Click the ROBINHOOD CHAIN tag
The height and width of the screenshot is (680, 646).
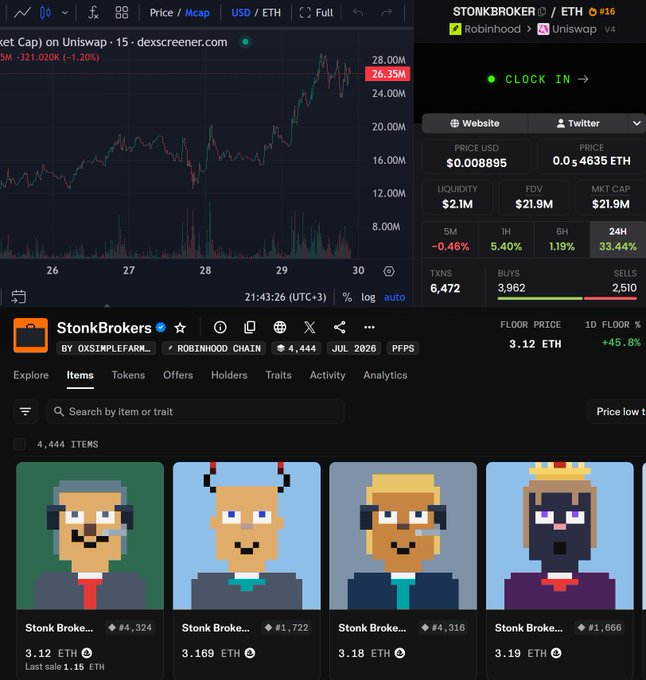(214, 348)
